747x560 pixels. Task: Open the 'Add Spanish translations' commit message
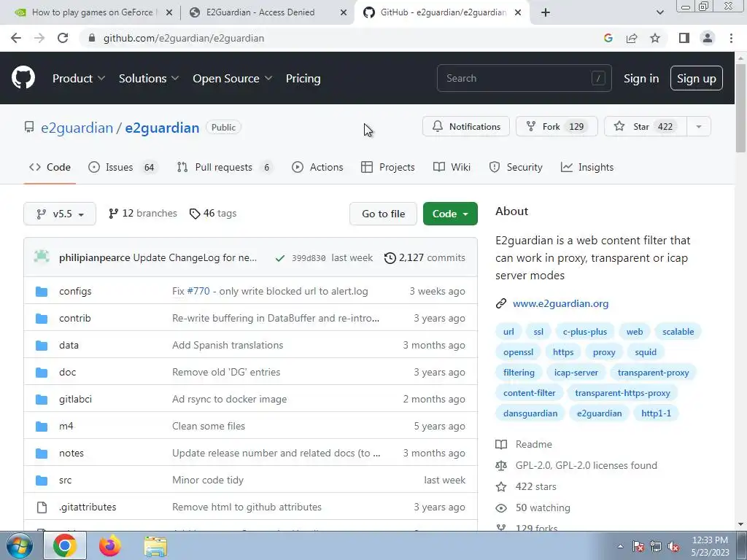(x=228, y=345)
